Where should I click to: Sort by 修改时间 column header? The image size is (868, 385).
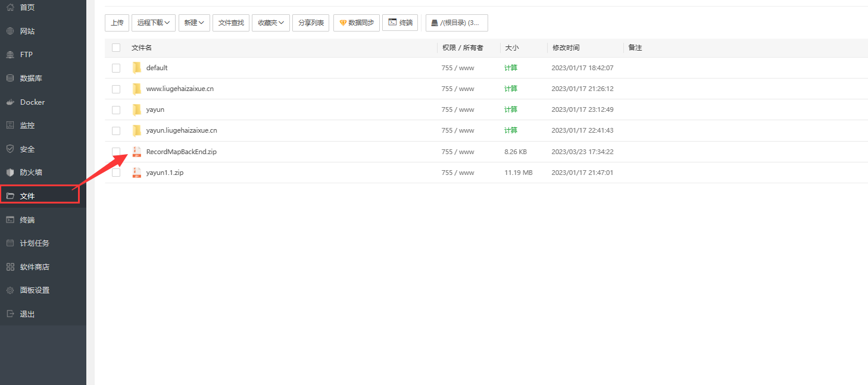pyautogui.click(x=566, y=48)
